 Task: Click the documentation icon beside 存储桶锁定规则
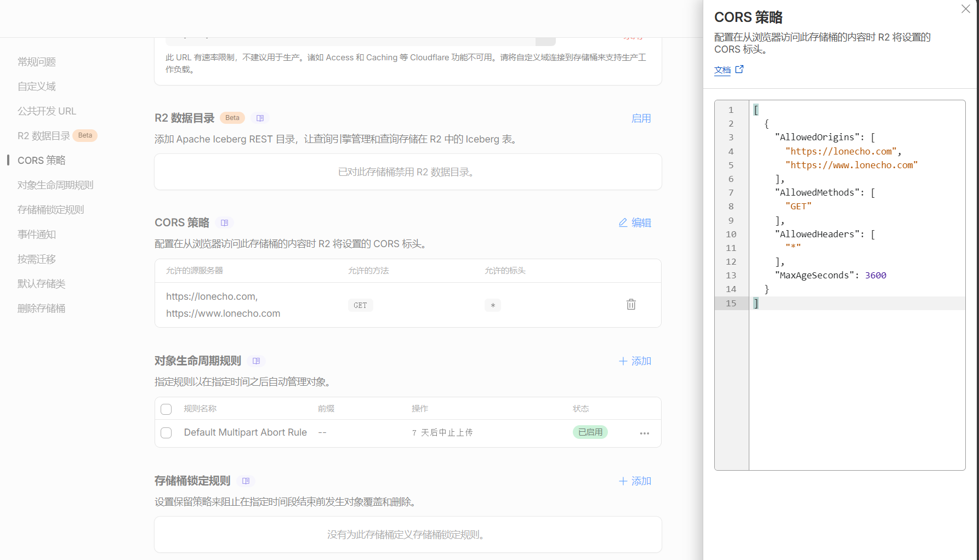point(246,481)
